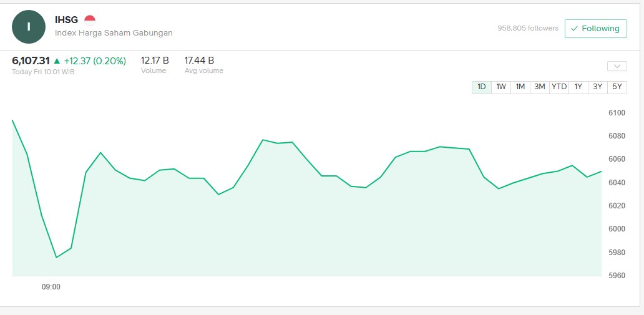Switch chart to 1W range
Image resolution: width=644 pixels, height=315 pixels.
(500, 87)
